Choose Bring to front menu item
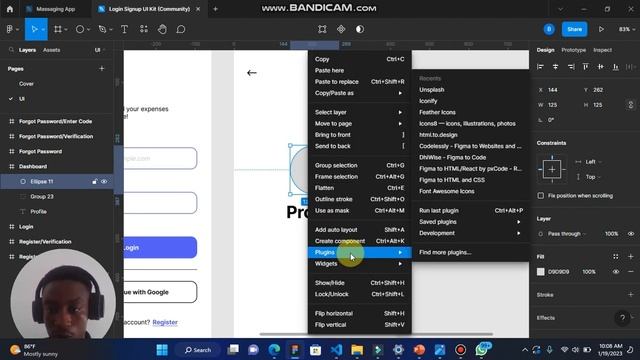 (x=359, y=135)
